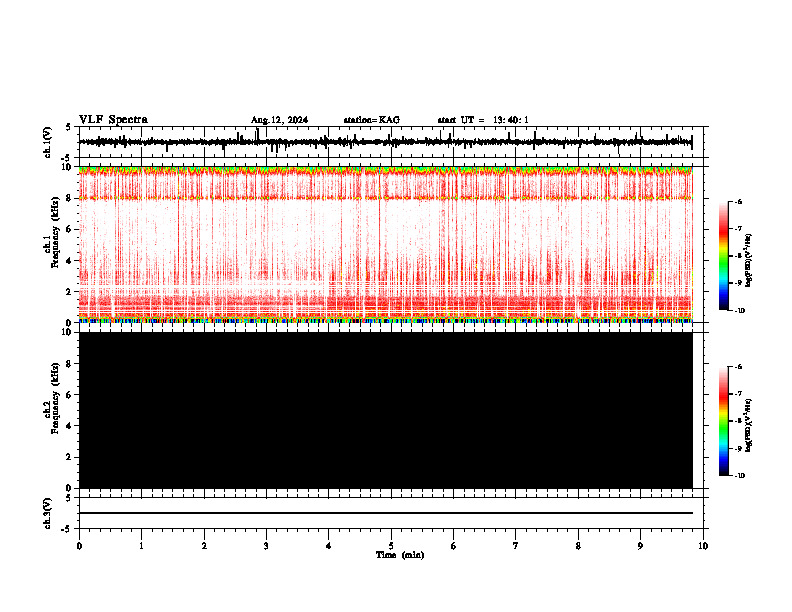The width and height of the screenshot is (792, 612).
Task: Click the "start UT = 13:40: 1" text
Action: 483,120
